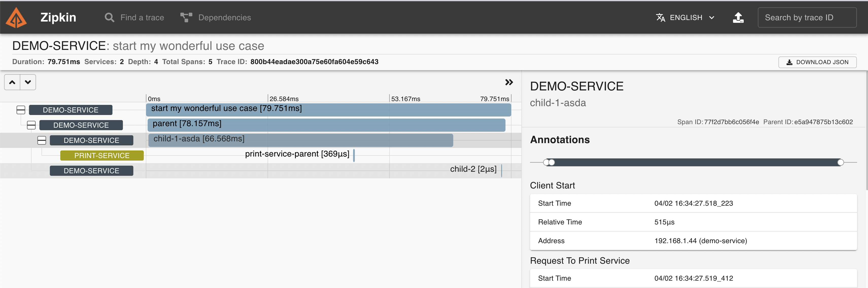Click the move up arrow button
This screenshot has width=868, height=288.
(x=12, y=82)
